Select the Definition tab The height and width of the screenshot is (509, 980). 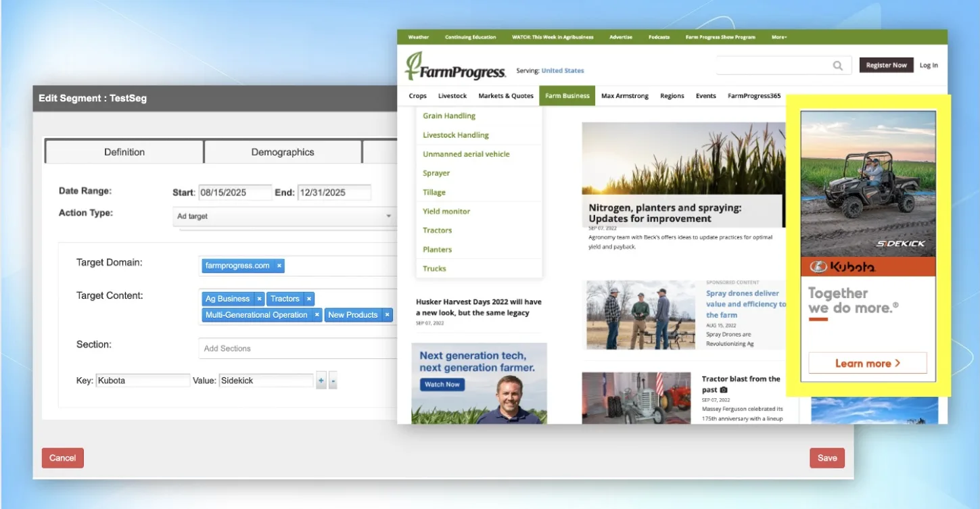click(x=124, y=152)
